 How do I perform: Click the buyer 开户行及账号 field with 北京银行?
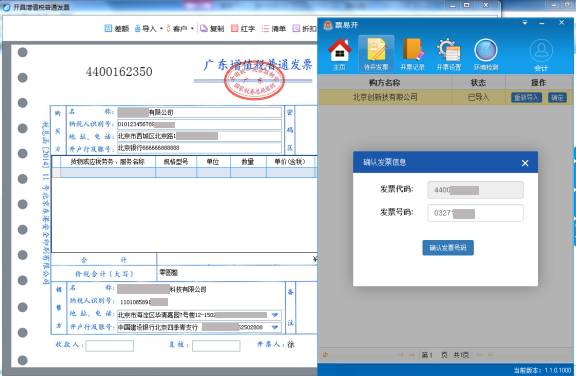(199, 148)
